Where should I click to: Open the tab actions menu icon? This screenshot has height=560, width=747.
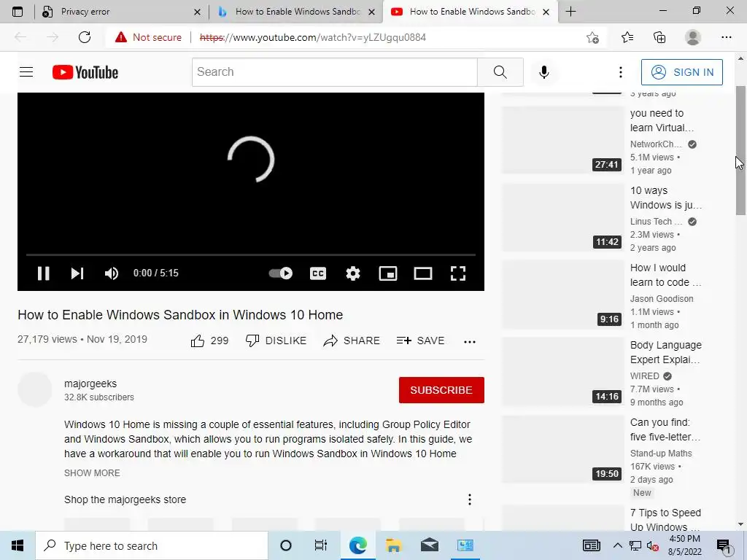click(18, 12)
